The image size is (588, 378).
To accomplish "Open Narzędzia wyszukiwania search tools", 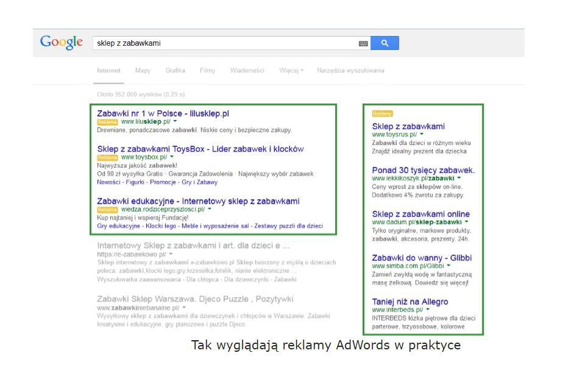I will tap(350, 71).
